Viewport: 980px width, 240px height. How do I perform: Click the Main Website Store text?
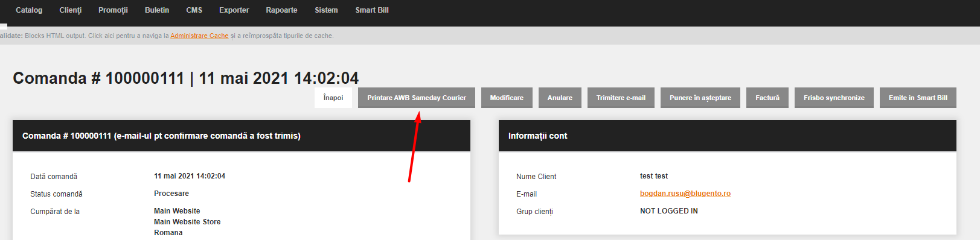[187, 222]
